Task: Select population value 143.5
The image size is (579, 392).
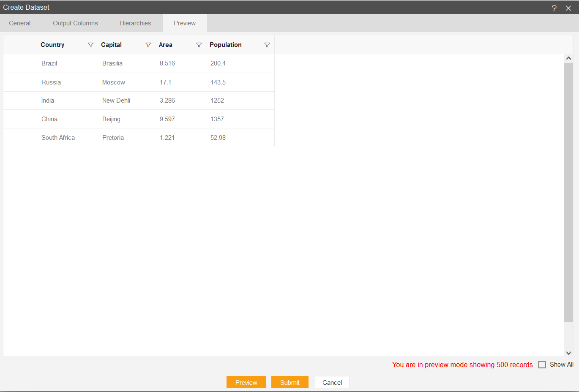Action: click(218, 82)
